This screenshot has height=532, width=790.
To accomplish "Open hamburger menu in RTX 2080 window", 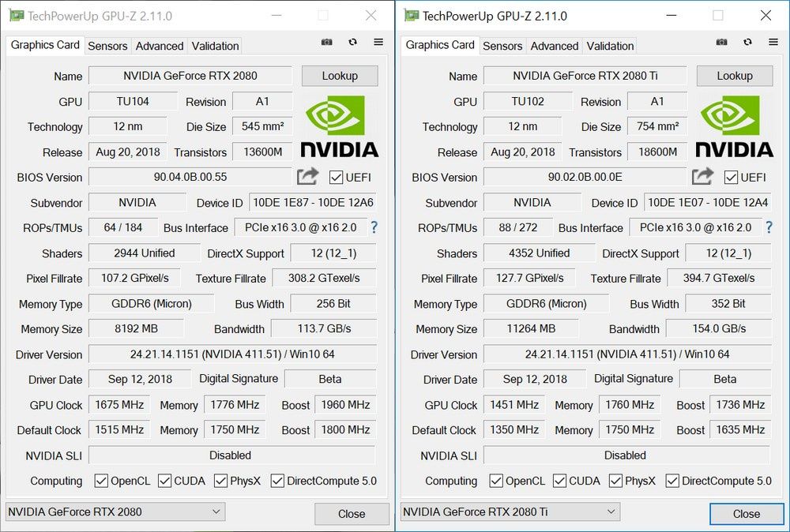I will pos(378,43).
